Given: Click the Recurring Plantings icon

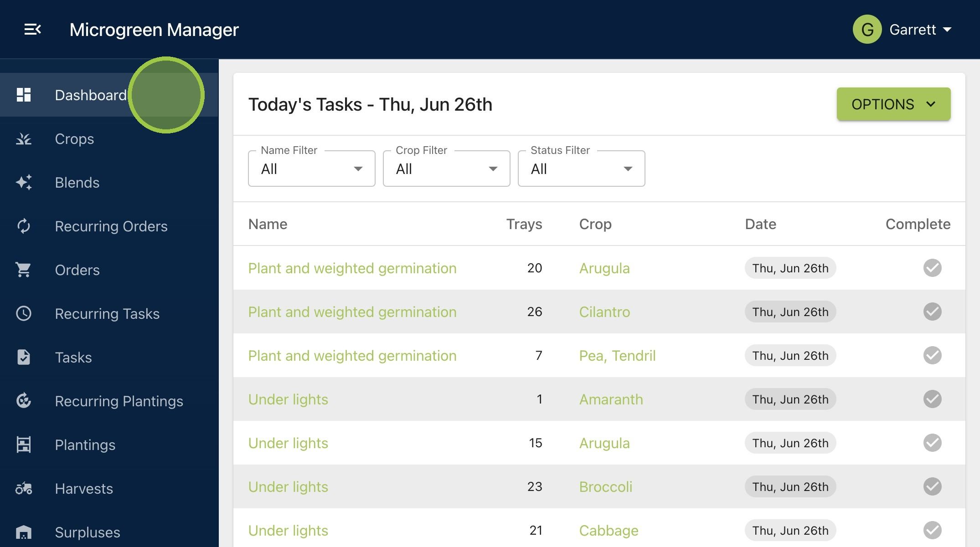Looking at the screenshot, I should pyautogui.click(x=24, y=401).
